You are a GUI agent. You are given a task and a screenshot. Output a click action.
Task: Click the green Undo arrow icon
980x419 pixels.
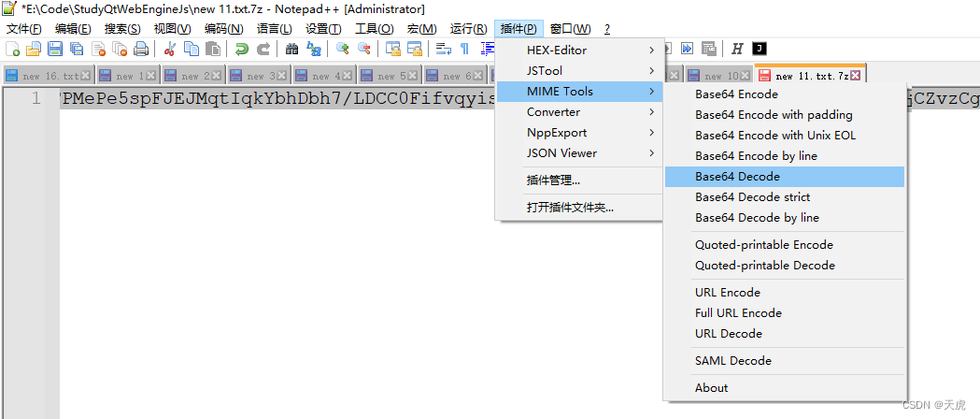(x=241, y=49)
